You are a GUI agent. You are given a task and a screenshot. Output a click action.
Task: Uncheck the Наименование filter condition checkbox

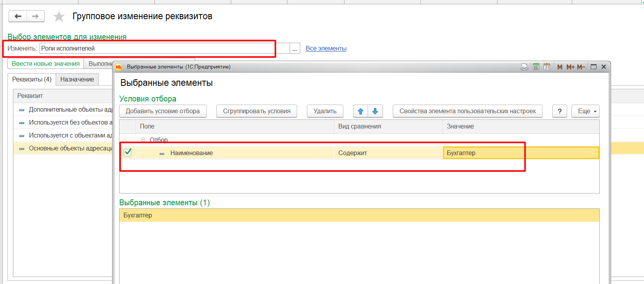tap(128, 152)
